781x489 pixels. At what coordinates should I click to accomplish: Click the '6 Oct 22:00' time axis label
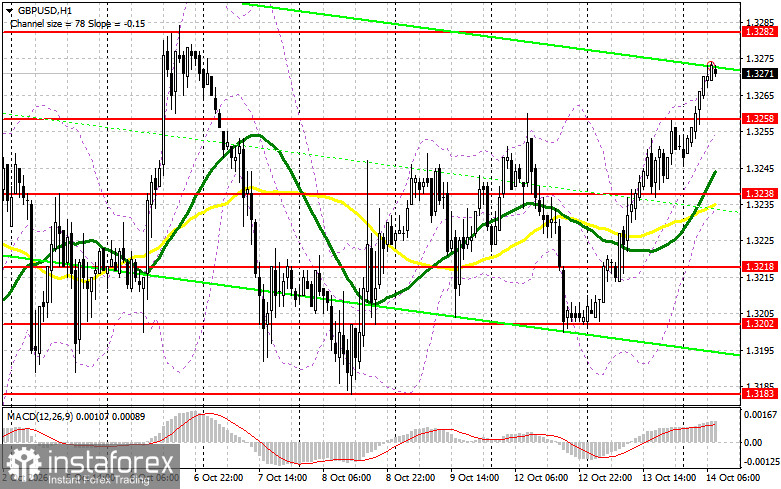[x=218, y=478]
